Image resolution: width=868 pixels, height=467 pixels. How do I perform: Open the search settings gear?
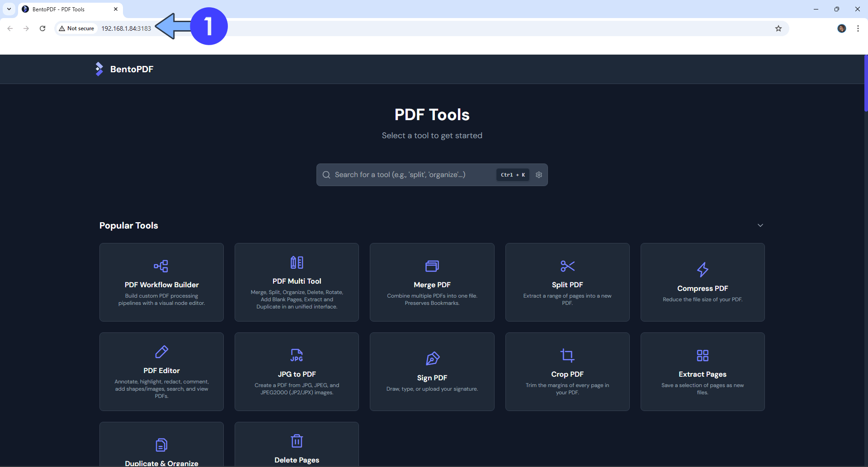(x=539, y=175)
